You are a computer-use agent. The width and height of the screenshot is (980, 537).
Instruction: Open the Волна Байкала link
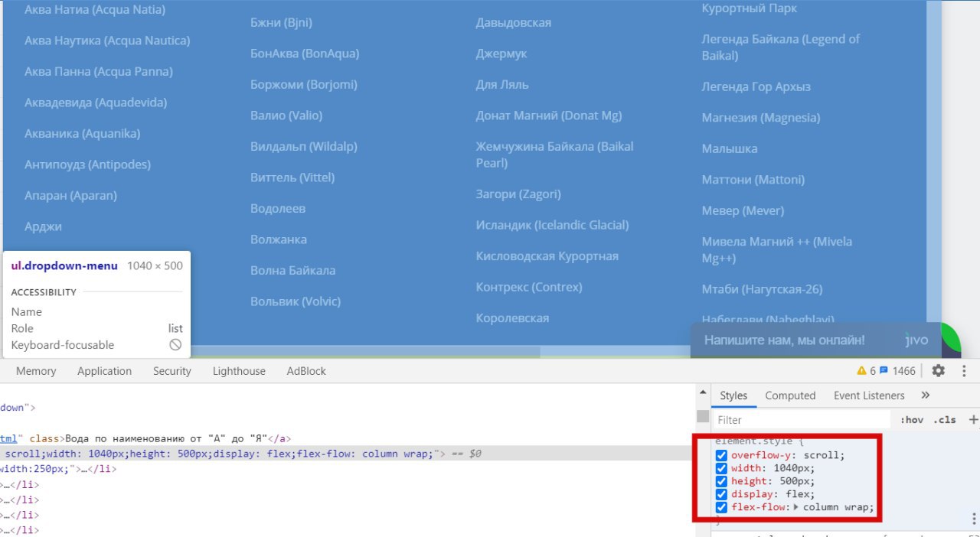(292, 270)
